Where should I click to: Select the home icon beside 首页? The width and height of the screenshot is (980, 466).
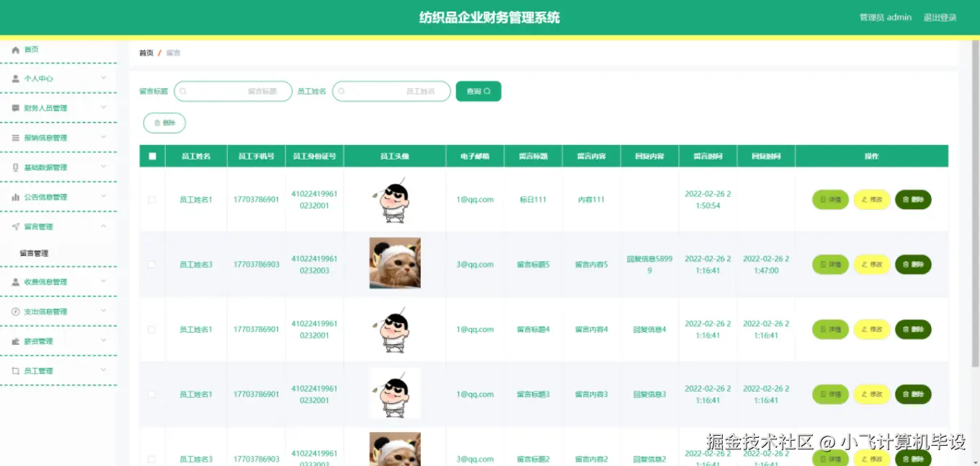point(15,49)
